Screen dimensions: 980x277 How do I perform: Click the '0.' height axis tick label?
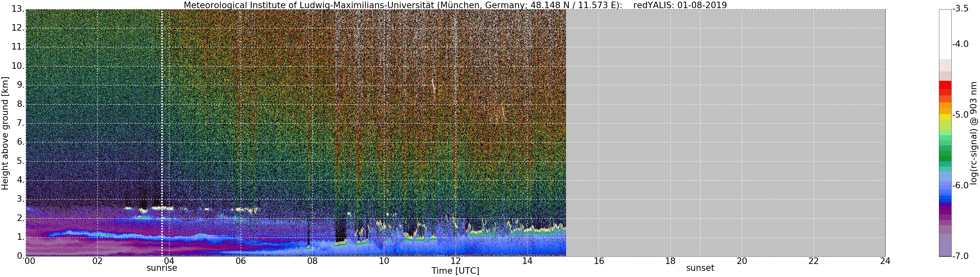click(x=20, y=256)
